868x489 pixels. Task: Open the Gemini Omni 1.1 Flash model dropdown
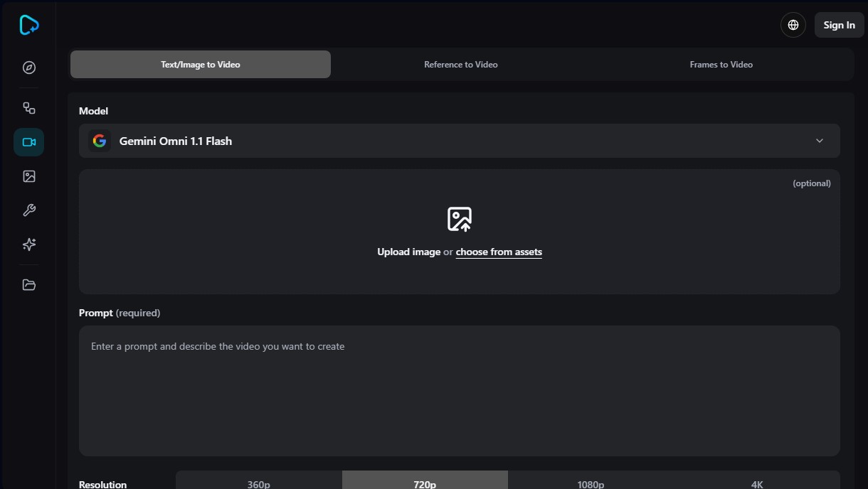tap(460, 141)
